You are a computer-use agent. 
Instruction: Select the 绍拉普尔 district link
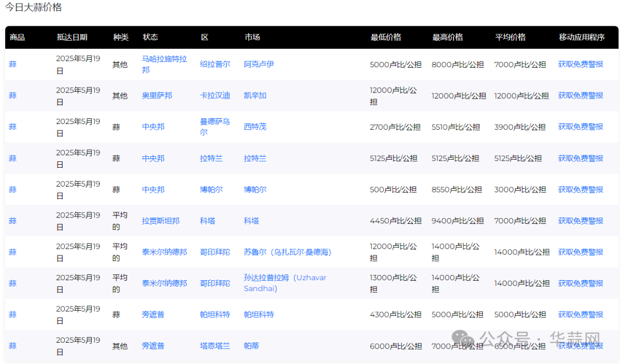215,64
